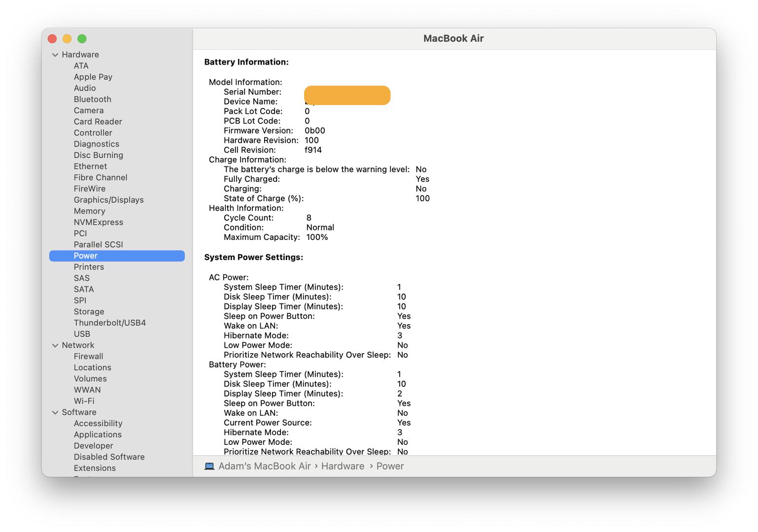Click the Condition value Normal
The width and height of the screenshot is (758, 532).
pyautogui.click(x=320, y=228)
